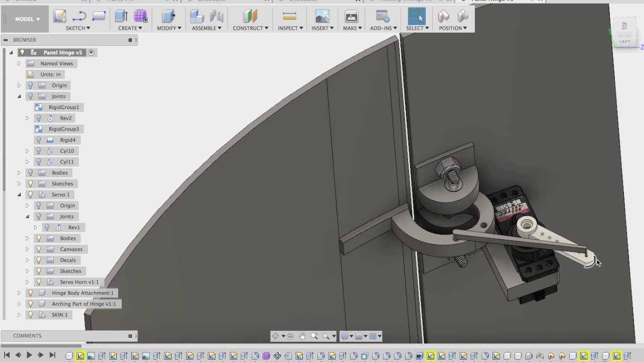The image size is (644, 362).
Task: Select the RigidGroup1 tree item
Action: point(64,107)
